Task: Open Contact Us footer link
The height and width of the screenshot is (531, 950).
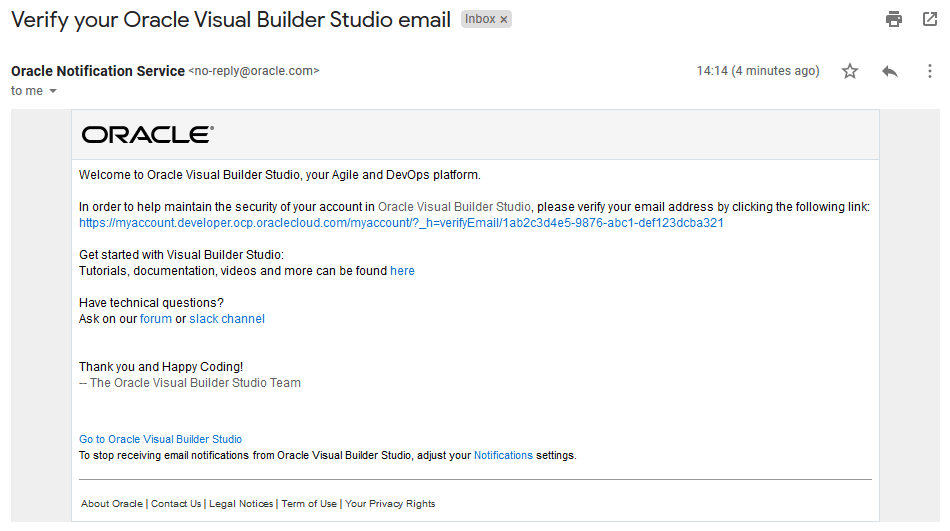Action: (x=176, y=504)
